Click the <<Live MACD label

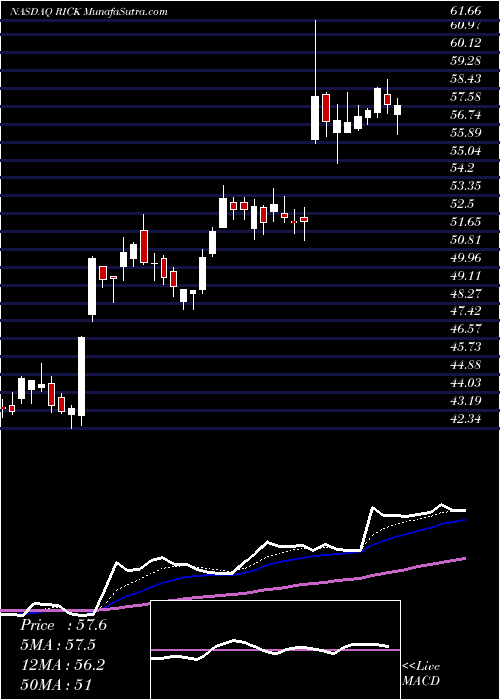(421, 673)
